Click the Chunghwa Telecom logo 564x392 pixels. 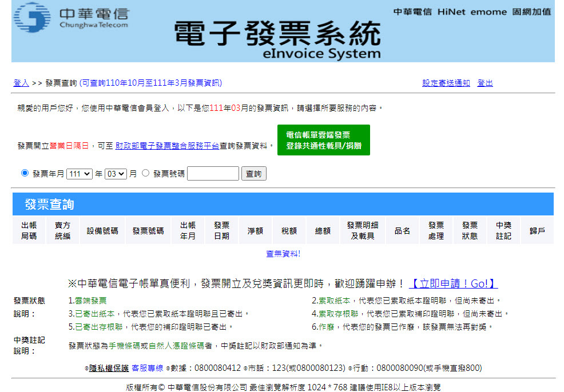pyautogui.click(x=71, y=17)
